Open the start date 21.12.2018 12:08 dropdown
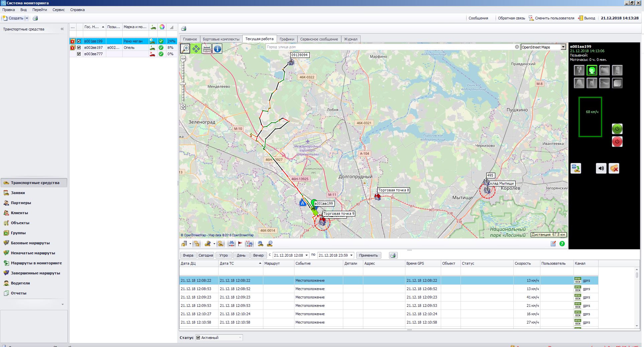 click(307, 255)
